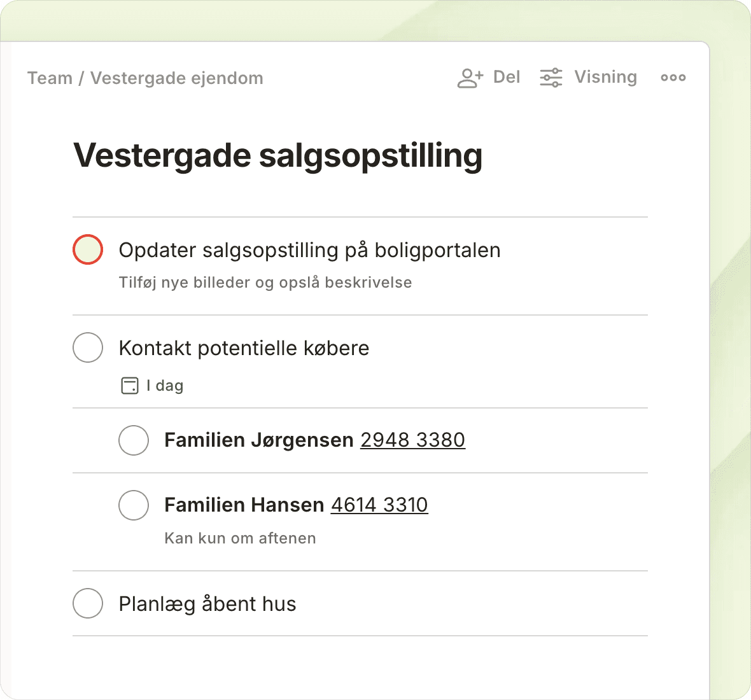Screen dimensions: 751x700
Task: Click the I dag due date label
Action: click(165, 386)
